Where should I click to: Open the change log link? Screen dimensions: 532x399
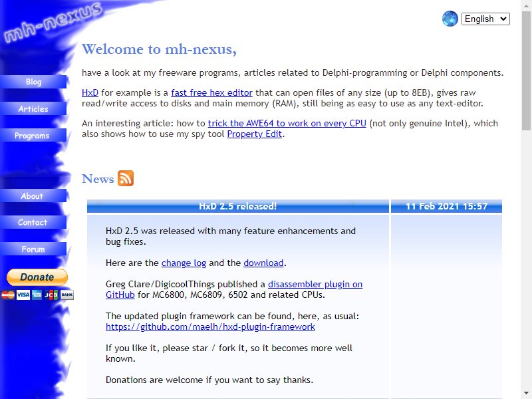tap(184, 263)
